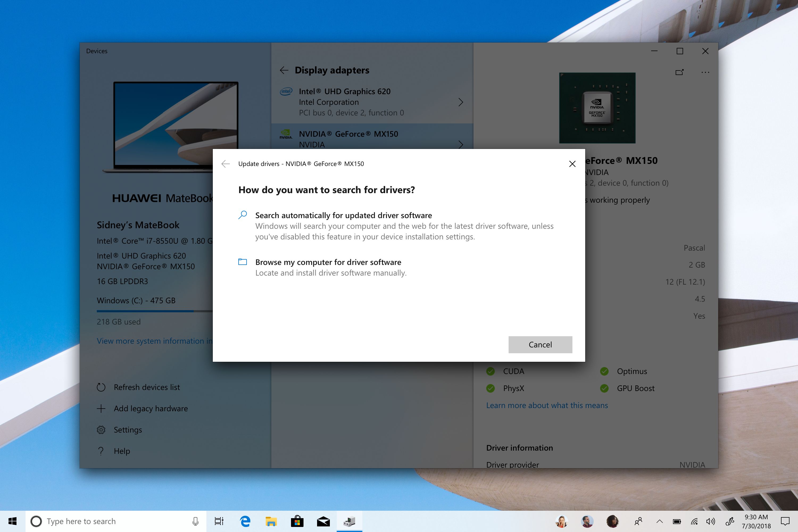This screenshot has height=532, width=798.
Task: Open Settings in Devices sidebar
Action: pos(128,430)
